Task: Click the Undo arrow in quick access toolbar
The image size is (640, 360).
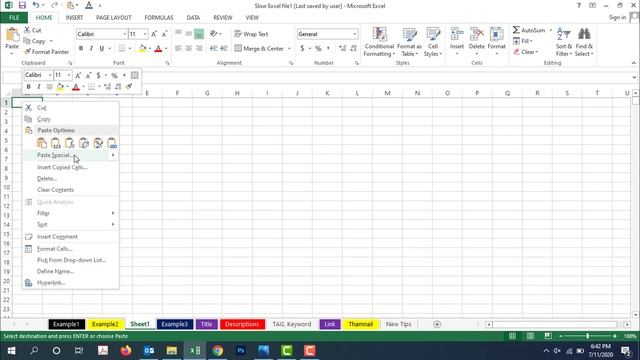Action: point(36,5)
